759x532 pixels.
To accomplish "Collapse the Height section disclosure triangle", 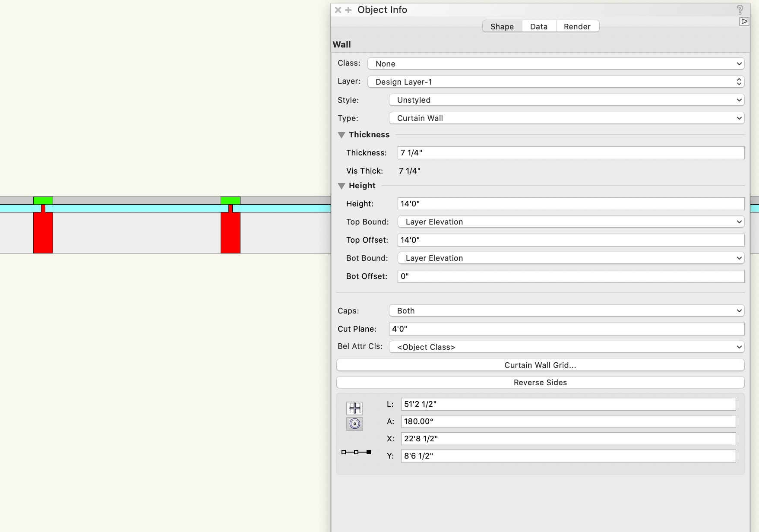I will click(x=342, y=186).
